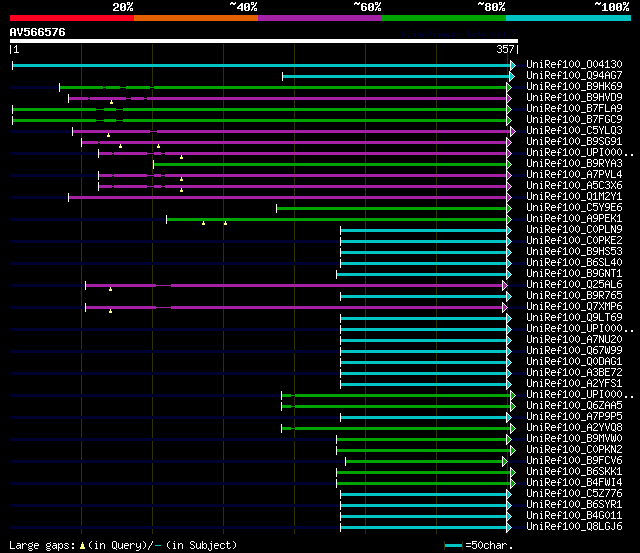Open hit UniRef100_B9HVD9

[x=574, y=97]
